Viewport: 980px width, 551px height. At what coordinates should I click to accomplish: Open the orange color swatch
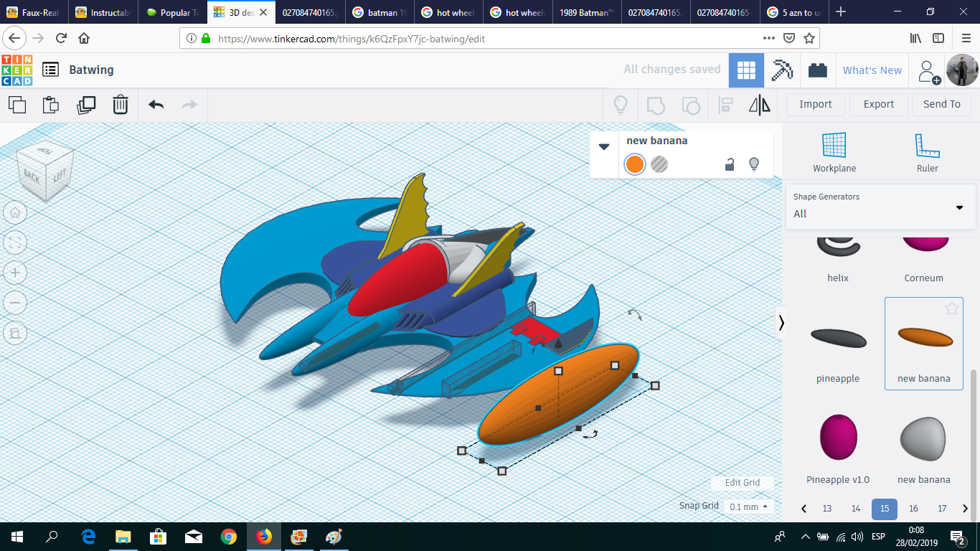(x=634, y=164)
